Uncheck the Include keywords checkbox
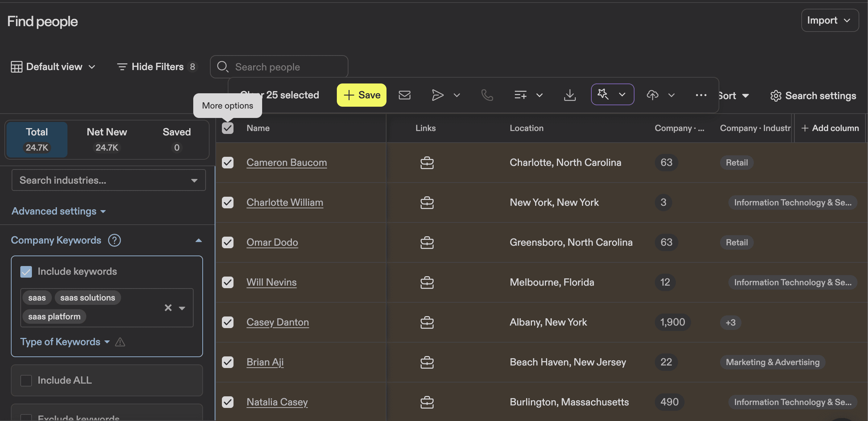868x421 pixels. [x=26, y=271]
